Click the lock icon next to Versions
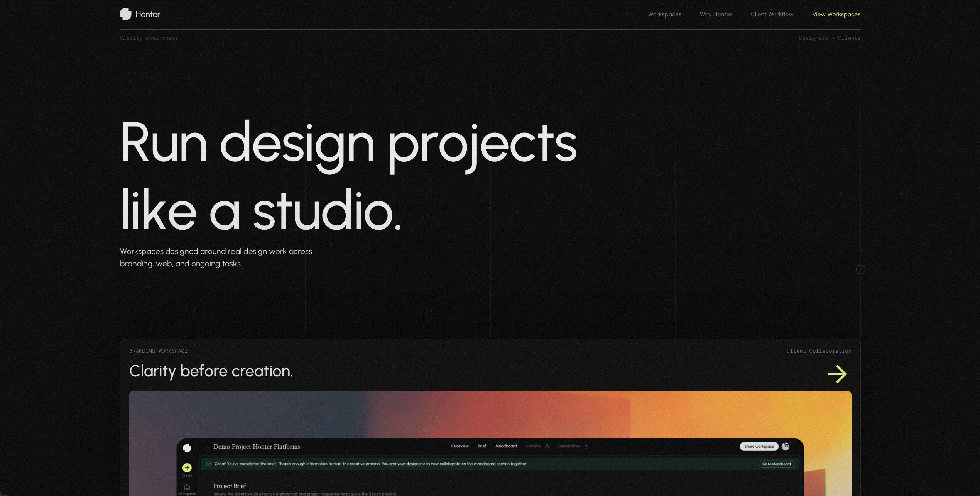Screen dimensions: 980x496 [547, 446]
